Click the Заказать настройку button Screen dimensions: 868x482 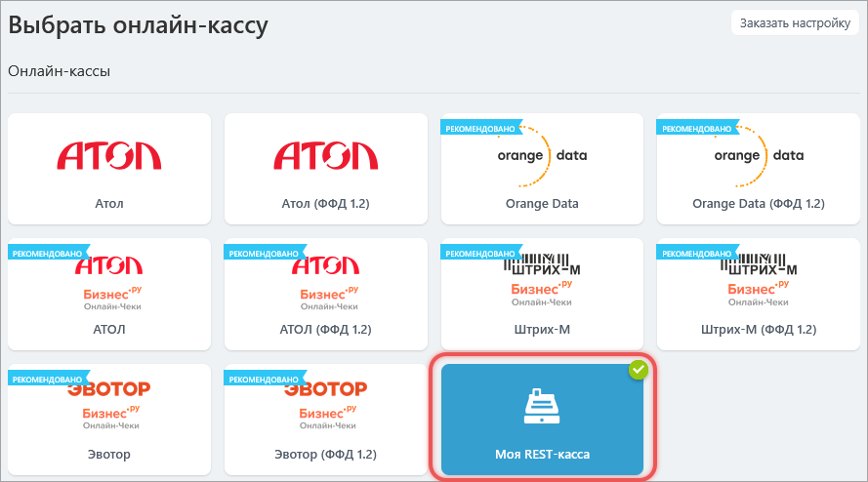(x=795, y=23)
